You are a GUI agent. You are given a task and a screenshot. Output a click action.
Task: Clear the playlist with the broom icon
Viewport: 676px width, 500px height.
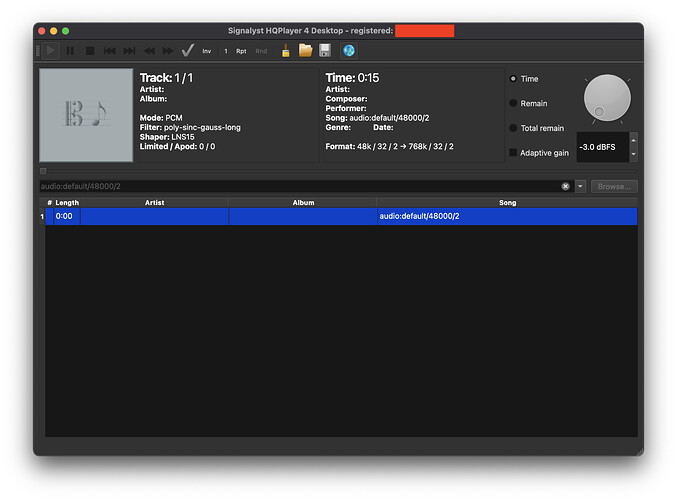[285, 50]
